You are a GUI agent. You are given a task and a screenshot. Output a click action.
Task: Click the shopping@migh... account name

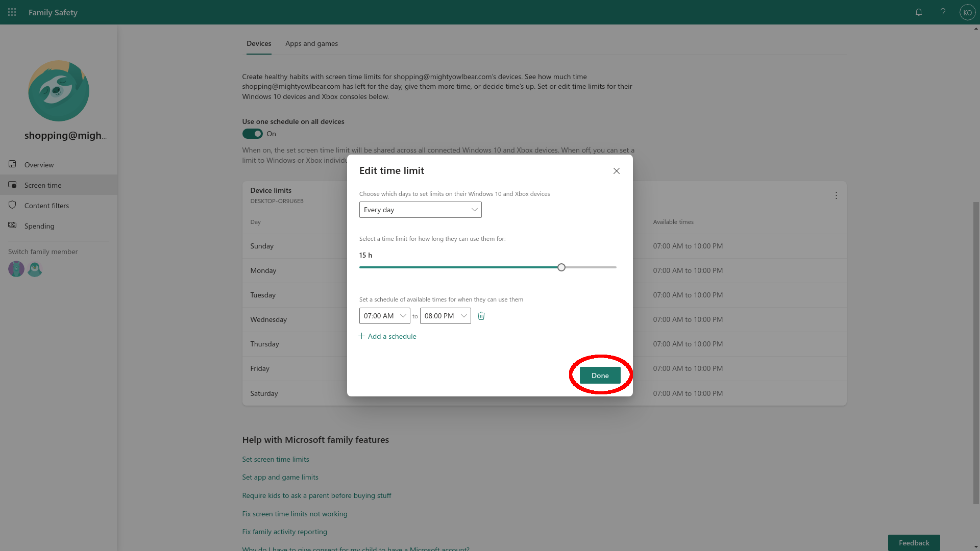(66, 135)
